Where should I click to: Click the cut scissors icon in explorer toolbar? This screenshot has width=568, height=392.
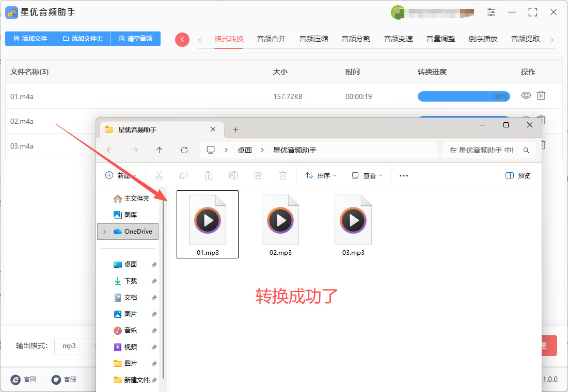click(x=159, y=175)
